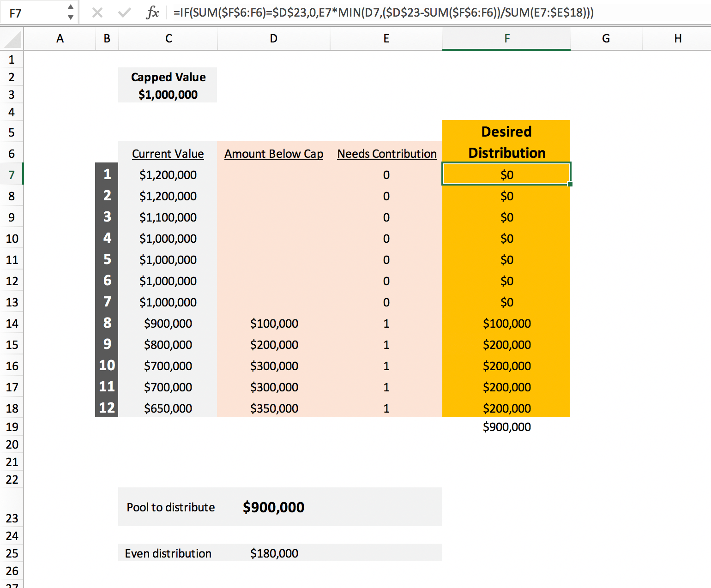Select the $350,000 Amount Below Cap cell
This screenshot has width=711, height=588.
(x=273, y=408)
